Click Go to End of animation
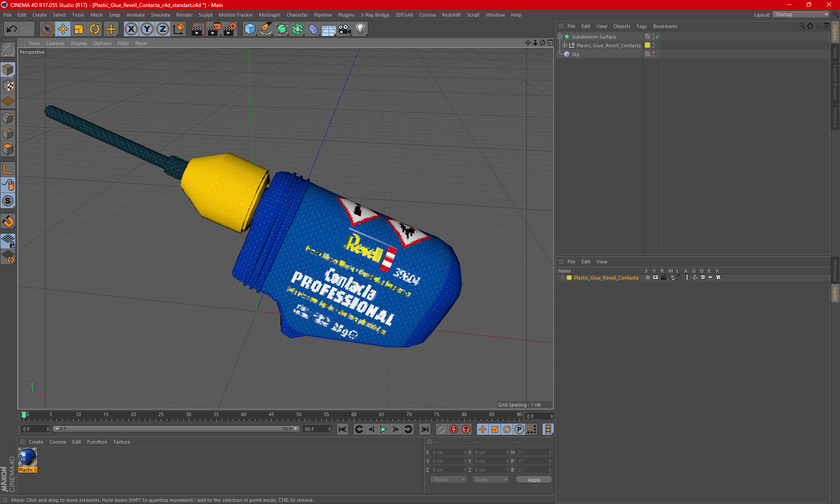The image size is (840, 504). (x=424, y=429)
